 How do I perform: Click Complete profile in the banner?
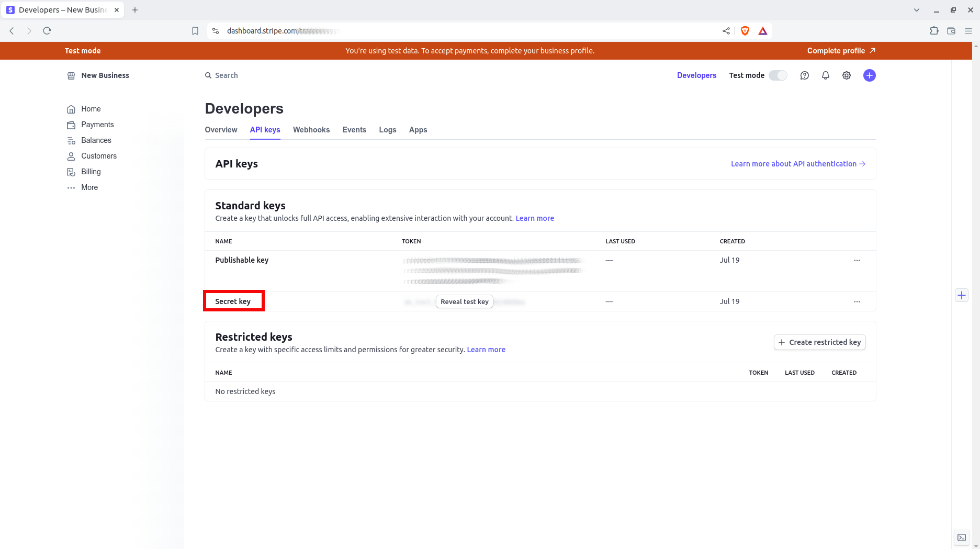coord(841,51)
